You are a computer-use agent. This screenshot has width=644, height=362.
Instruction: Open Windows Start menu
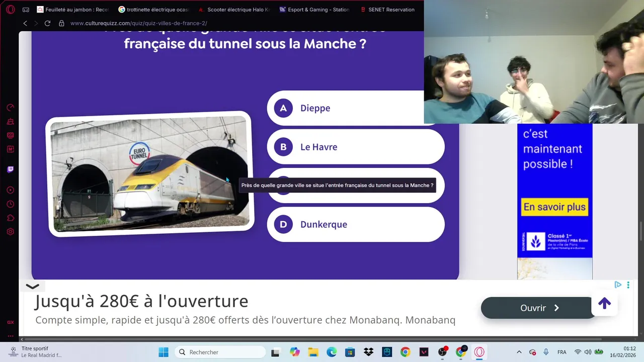164,352
